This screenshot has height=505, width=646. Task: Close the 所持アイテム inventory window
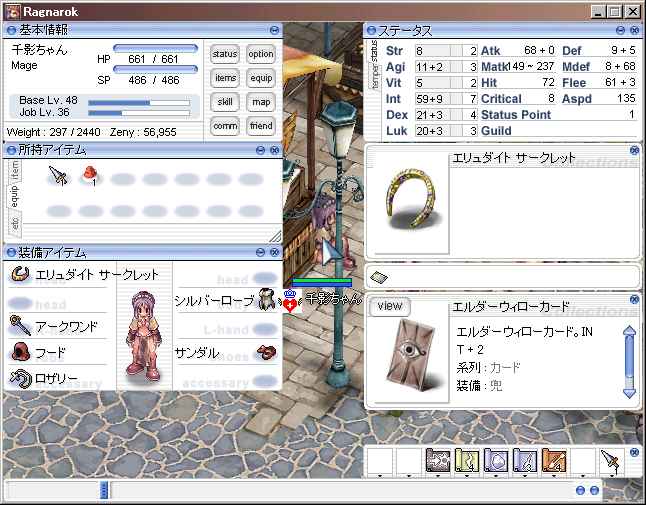[x=274, y=150]
